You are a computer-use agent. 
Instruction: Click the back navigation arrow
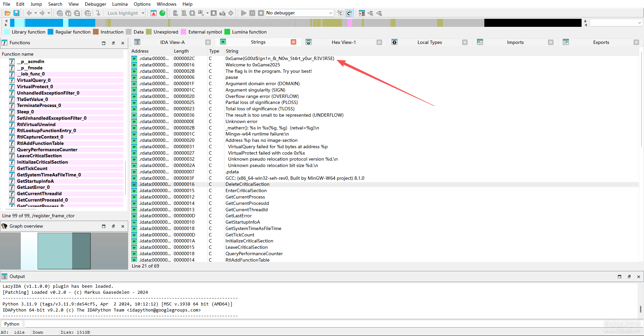(x=29, y=13)
